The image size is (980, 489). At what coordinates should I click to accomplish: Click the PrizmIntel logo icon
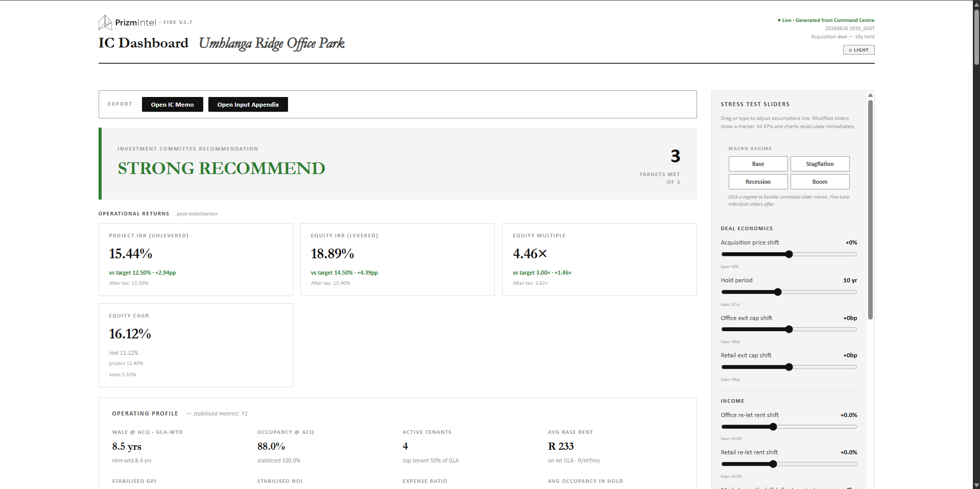tap(105, 22)
